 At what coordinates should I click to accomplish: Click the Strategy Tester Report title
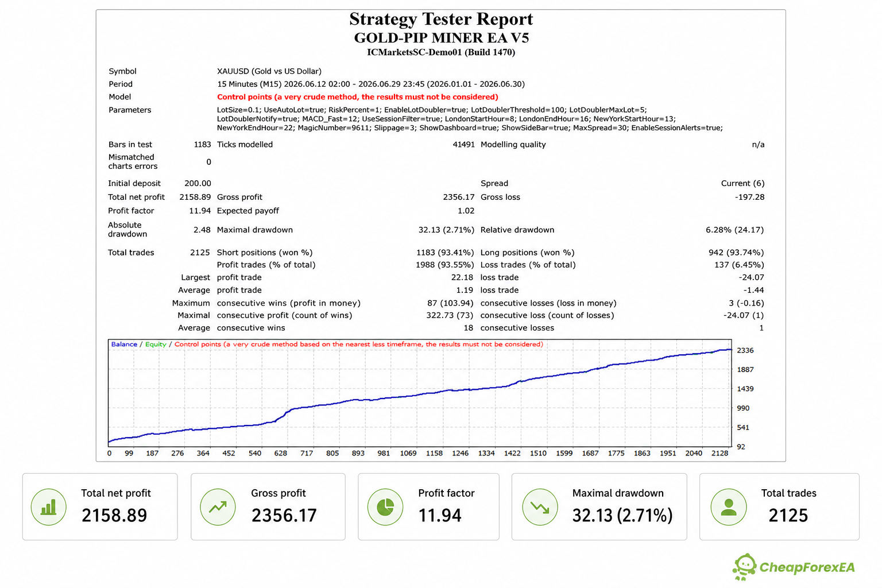coord(441,19)
